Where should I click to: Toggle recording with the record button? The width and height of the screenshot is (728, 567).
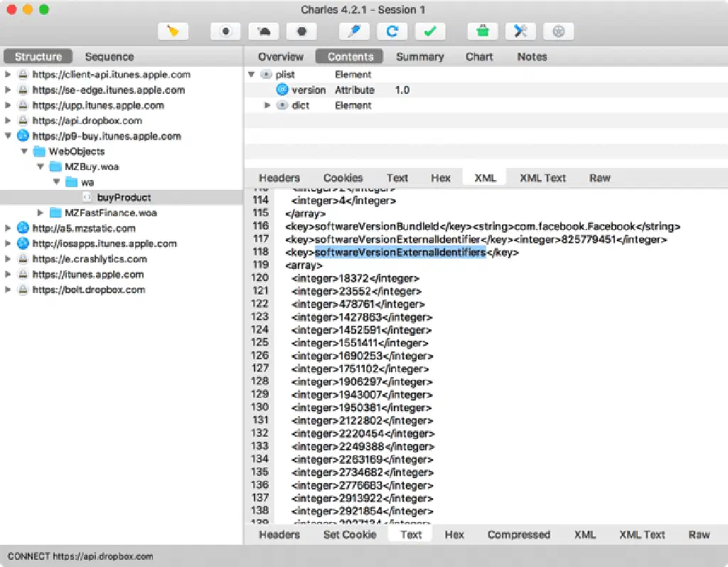click(225, 31)
